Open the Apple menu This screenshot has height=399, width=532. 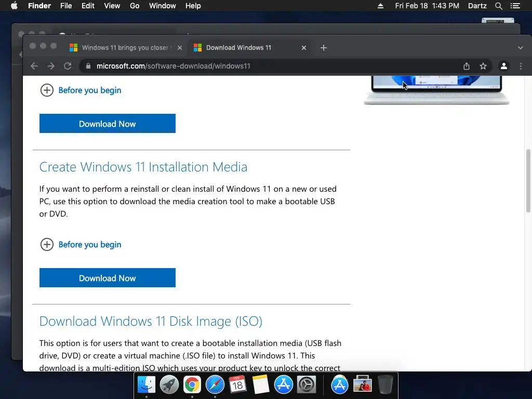point(14,6)
